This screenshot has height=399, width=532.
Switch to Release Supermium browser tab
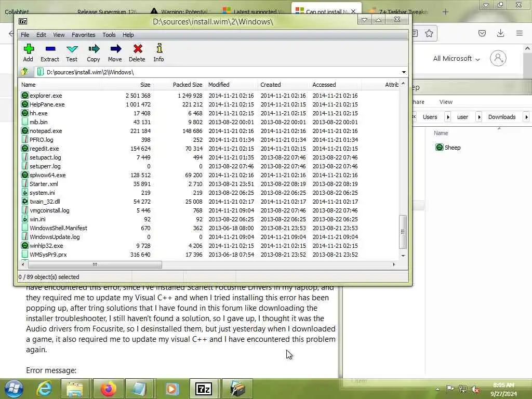[x=106, y=11]
